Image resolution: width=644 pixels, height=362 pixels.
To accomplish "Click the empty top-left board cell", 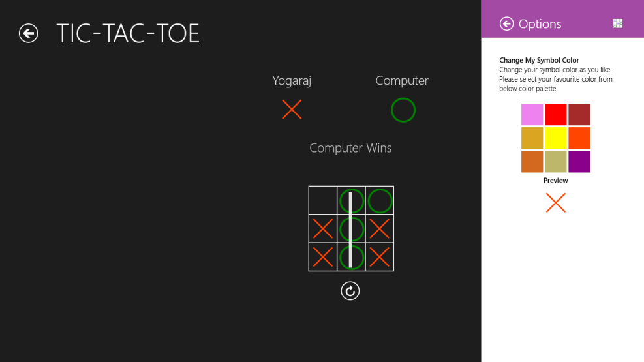I will [323, 200].
